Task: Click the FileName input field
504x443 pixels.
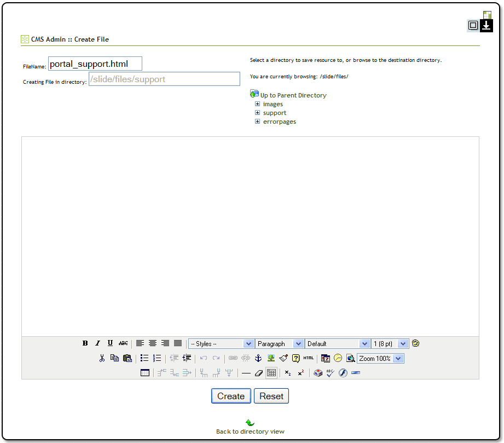Action: point(95,64)
